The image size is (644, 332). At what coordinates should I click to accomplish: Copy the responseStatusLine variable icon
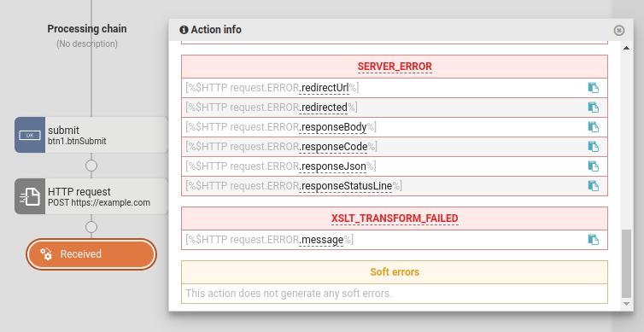tap(593, 186)
